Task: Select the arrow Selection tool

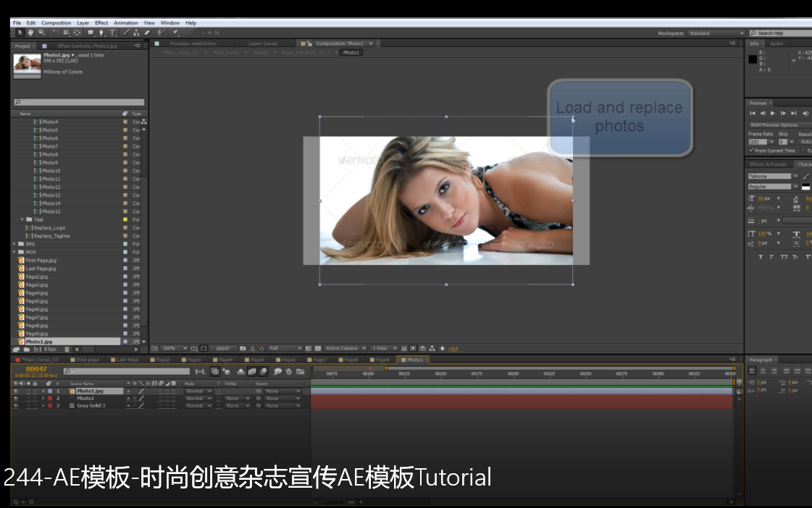Action: [x=20, y=33]
